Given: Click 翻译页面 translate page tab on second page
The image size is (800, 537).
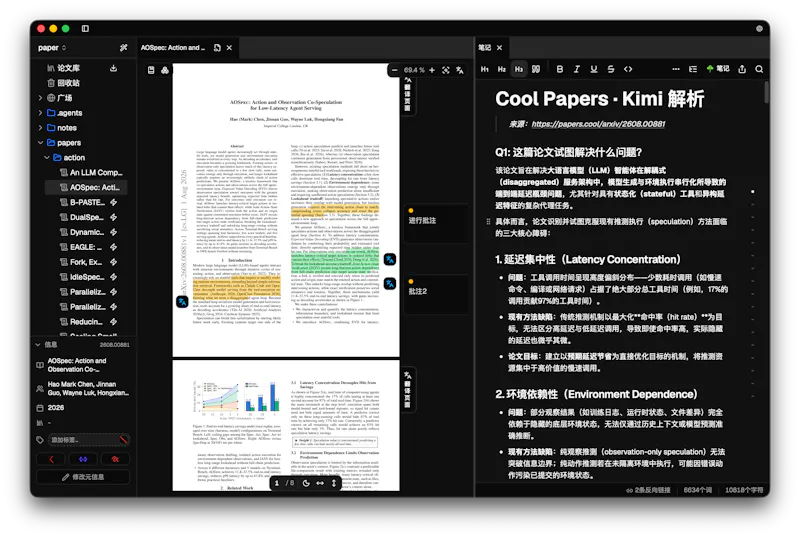Looking at the screenshot, I should pyautogui.click(x=408, y=390).
